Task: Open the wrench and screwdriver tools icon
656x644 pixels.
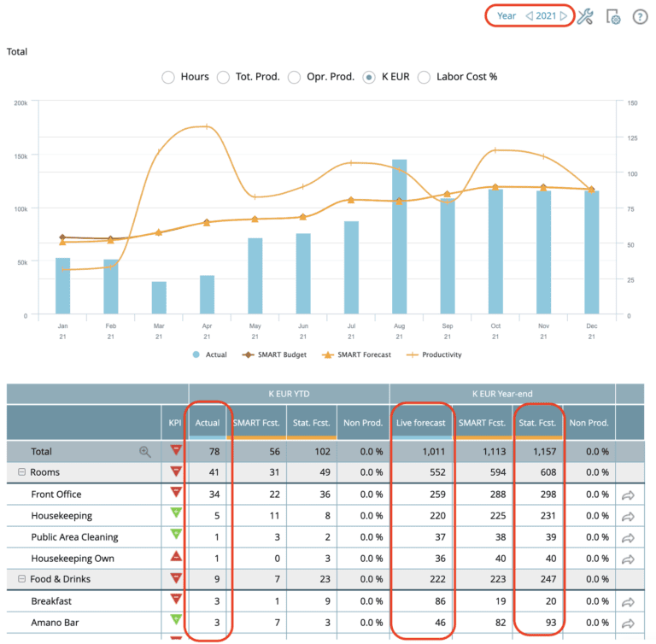Action: point(585,16)
